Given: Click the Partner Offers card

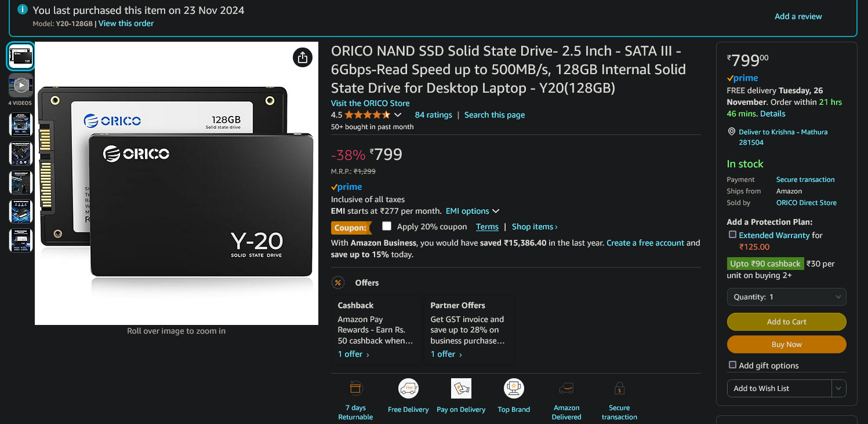Looking at the screenshot, I should pyautogui.click(x=468, y=330).
